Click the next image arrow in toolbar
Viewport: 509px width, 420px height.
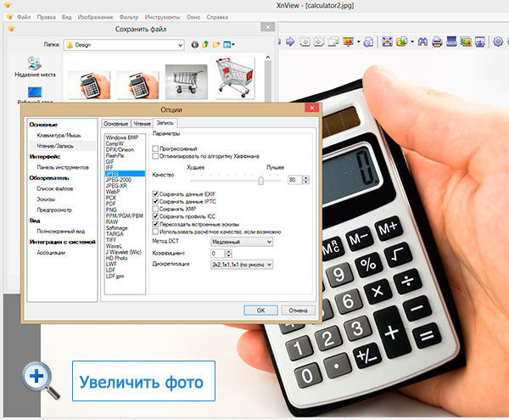coord(290,42)
